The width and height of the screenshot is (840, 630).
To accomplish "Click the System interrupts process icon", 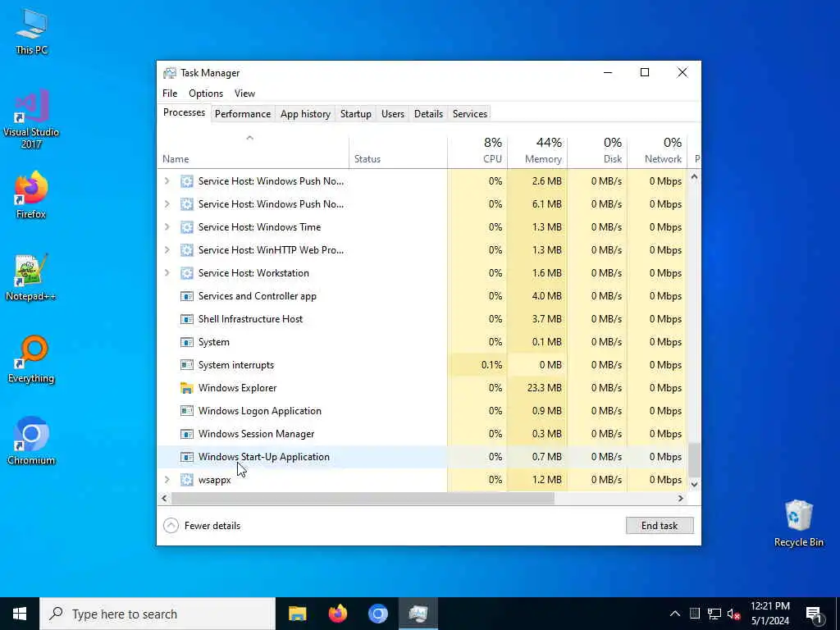I will point(186,365).
